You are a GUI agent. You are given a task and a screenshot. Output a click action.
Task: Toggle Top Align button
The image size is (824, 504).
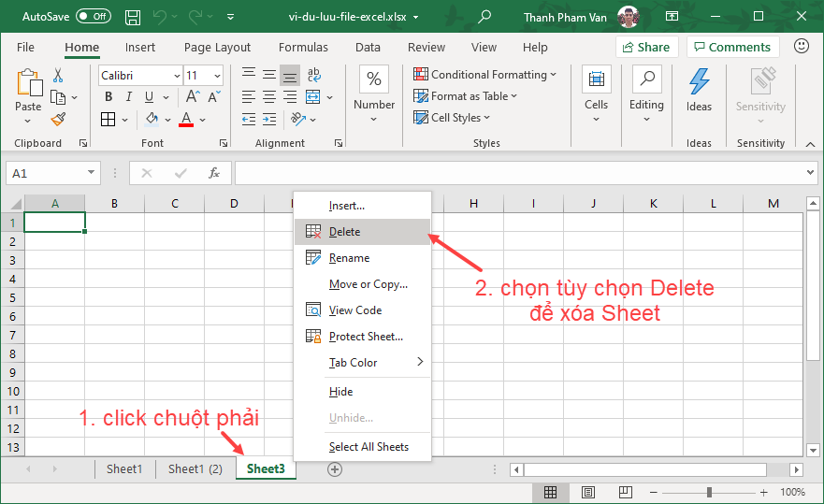249,75
